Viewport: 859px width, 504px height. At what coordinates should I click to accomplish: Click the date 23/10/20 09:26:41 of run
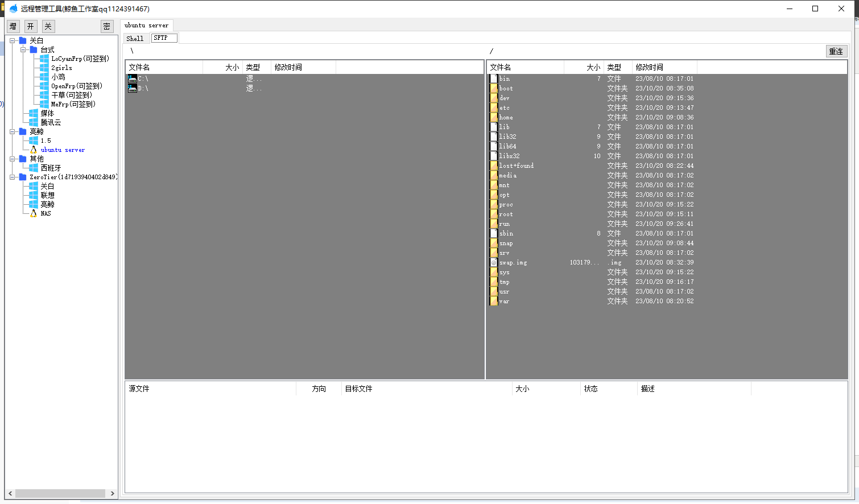664,224
